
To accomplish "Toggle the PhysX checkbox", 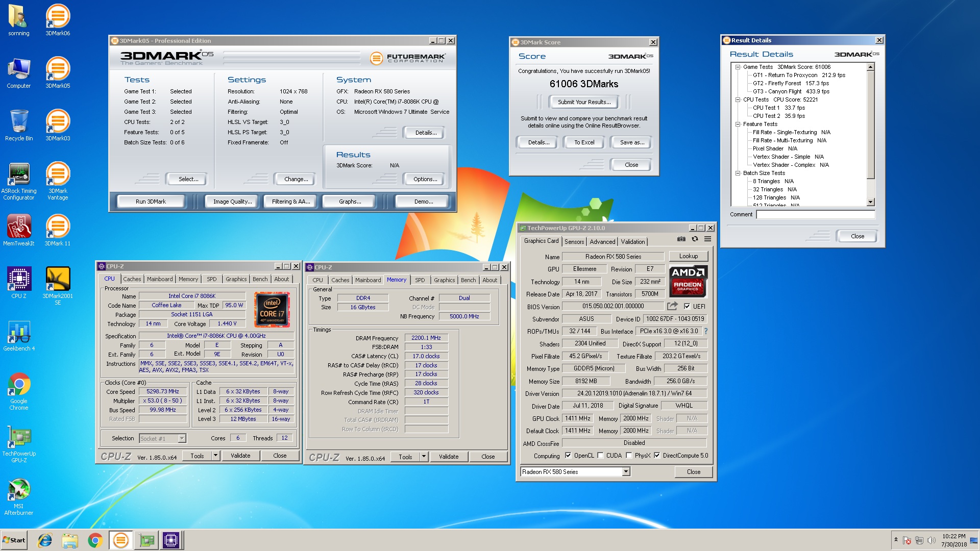I will pyautogui.click(x=629, y=456).
